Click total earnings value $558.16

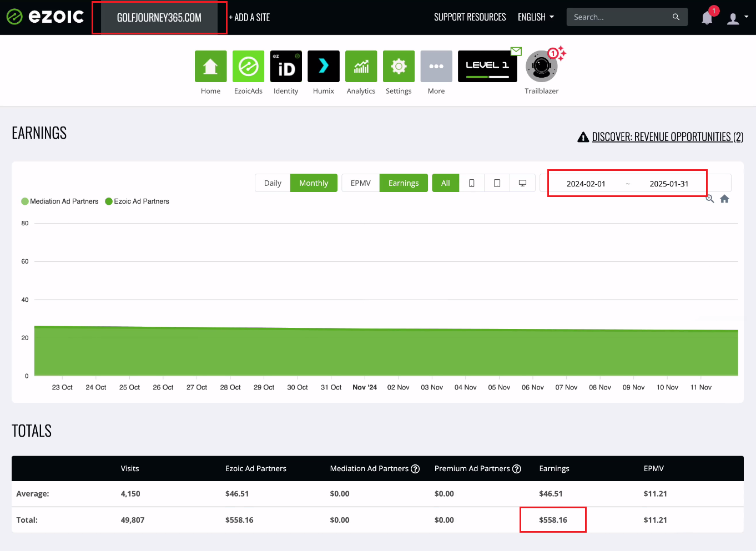pos(553,520)
